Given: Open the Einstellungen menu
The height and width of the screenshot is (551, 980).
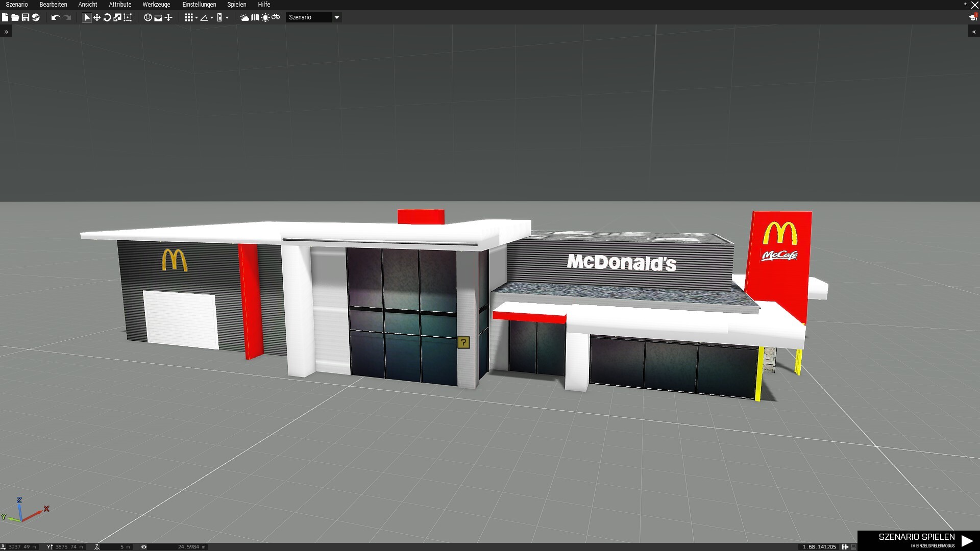Looking at the screenshot, I should (199, 5).
